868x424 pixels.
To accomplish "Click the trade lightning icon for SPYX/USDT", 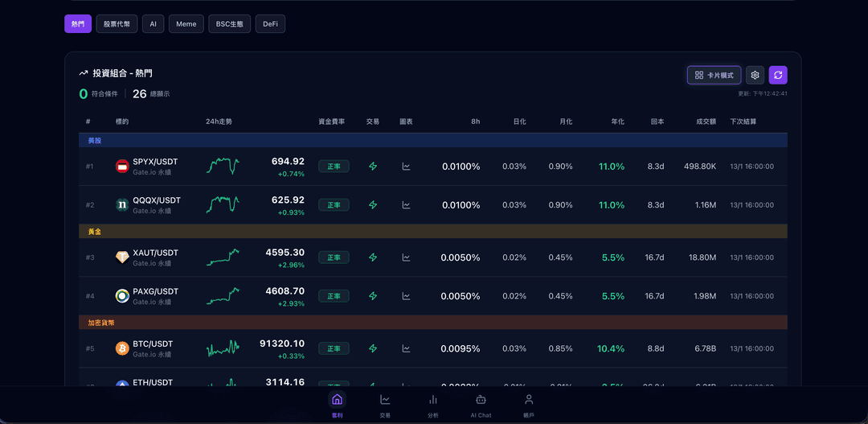I will (373, 167).
